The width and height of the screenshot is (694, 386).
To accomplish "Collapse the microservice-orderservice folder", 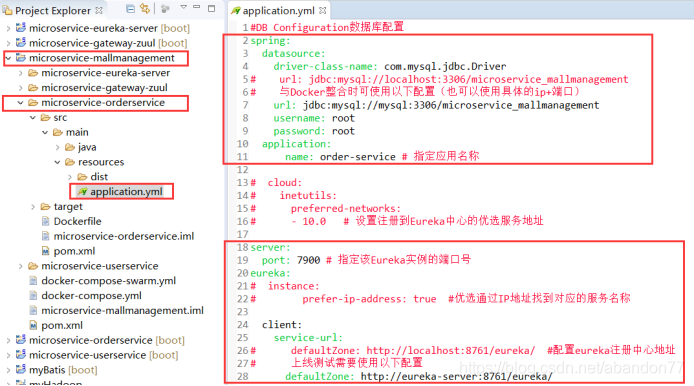I will point(20,103).
